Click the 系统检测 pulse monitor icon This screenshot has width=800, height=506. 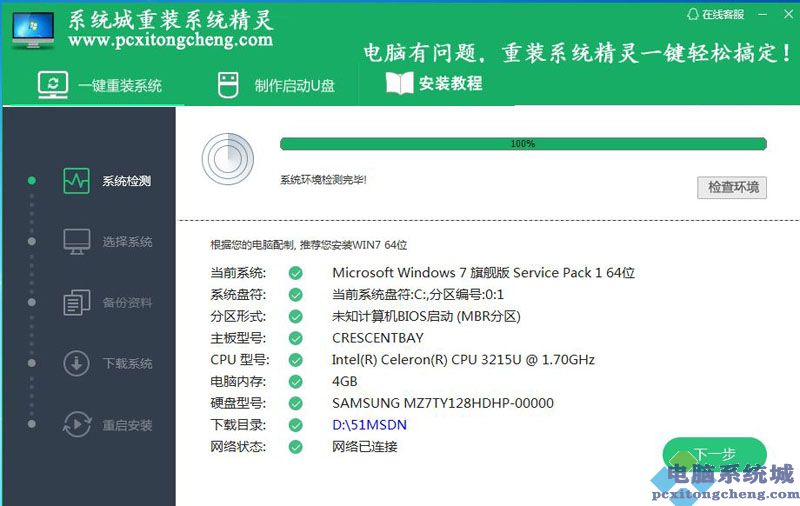(77, 181)
